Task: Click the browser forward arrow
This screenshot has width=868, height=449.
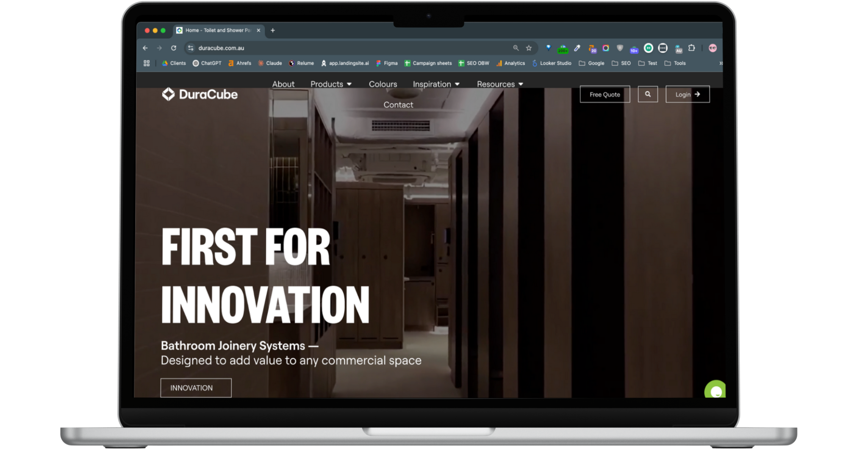Action: (159, 48)
